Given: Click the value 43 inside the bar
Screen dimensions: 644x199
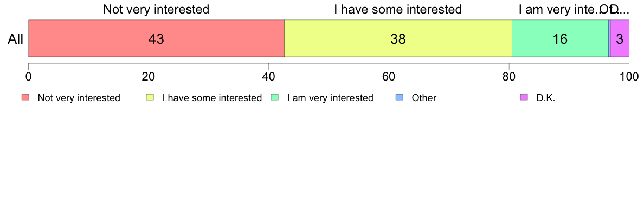Looking at the screenshot, I should [156, 39].
